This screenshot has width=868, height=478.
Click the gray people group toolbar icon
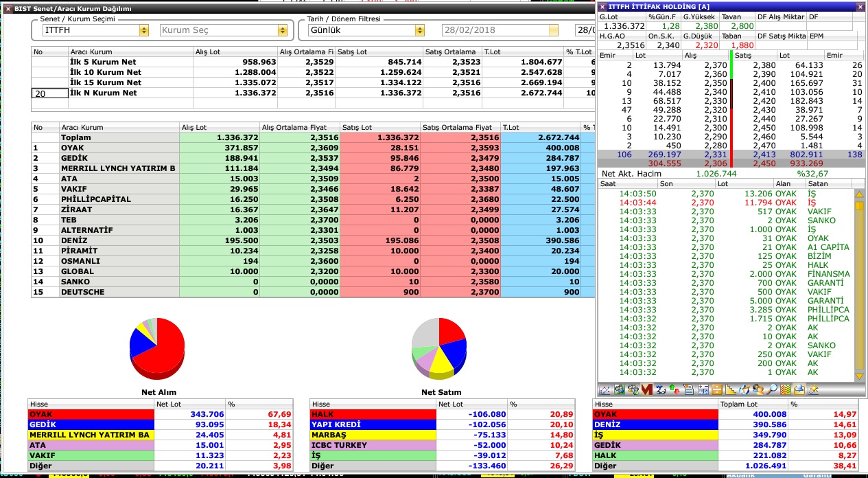point(633,389)
